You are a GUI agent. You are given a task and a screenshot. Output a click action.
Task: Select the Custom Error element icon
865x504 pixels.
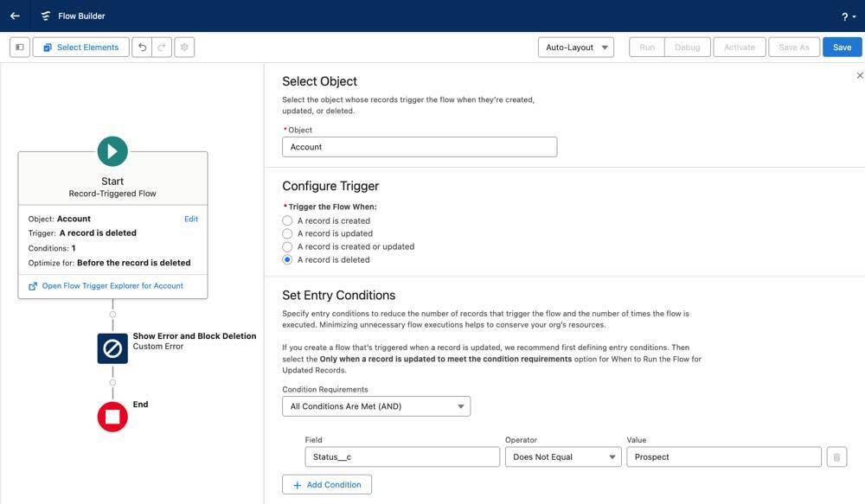tap(112, 348)
